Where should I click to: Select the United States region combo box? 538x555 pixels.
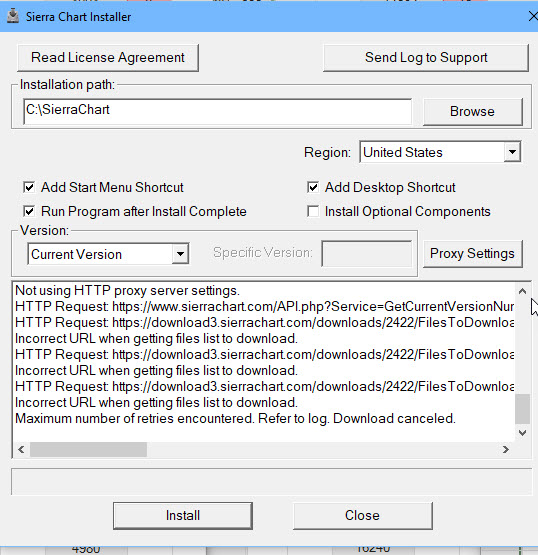440,152
